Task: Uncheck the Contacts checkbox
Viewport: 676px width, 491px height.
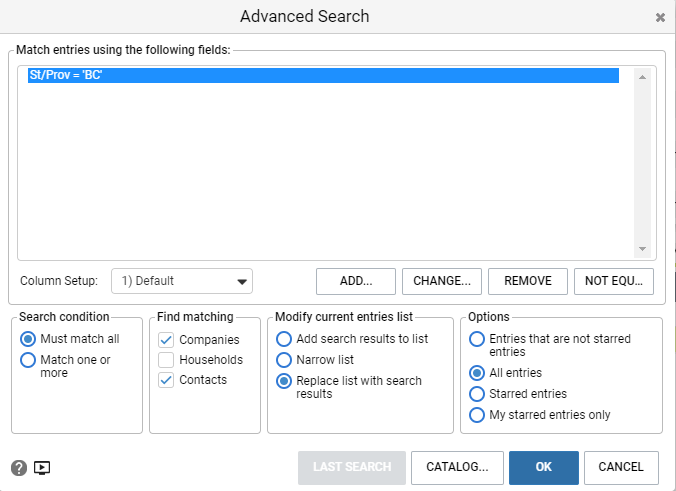Action: (x=166, y=380)
